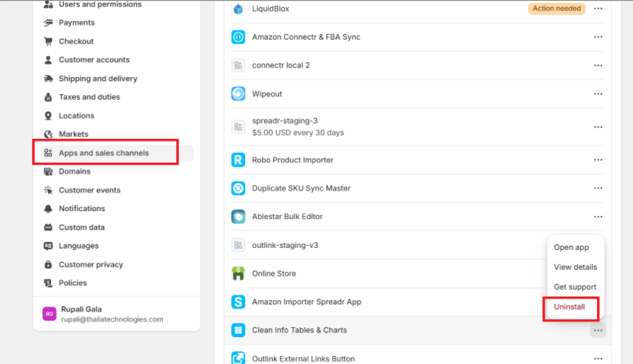633x364 pixels.
Task: Open the Ablestar Bulk Editor app name
Action: coord(287,217)
